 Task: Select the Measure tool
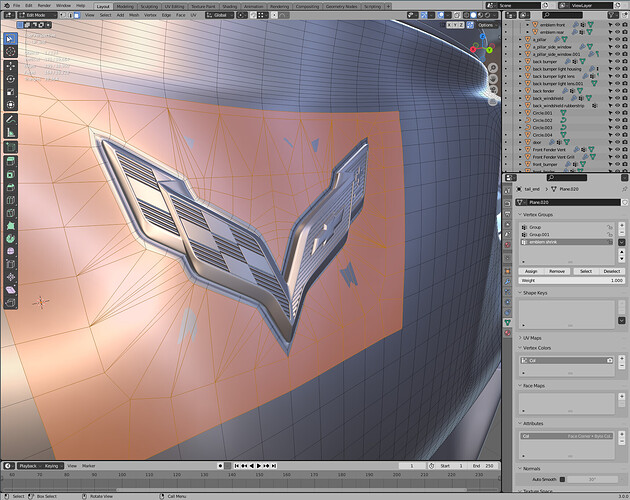pos(10,132)
